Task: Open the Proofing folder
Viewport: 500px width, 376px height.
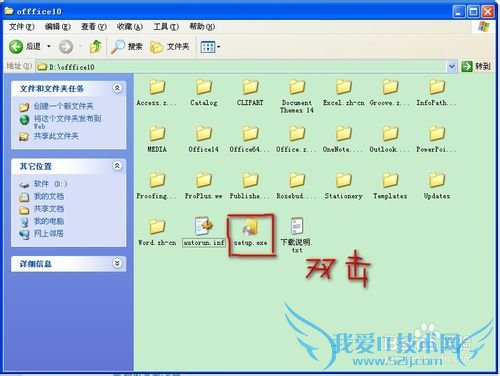Action: coord(157,187)
